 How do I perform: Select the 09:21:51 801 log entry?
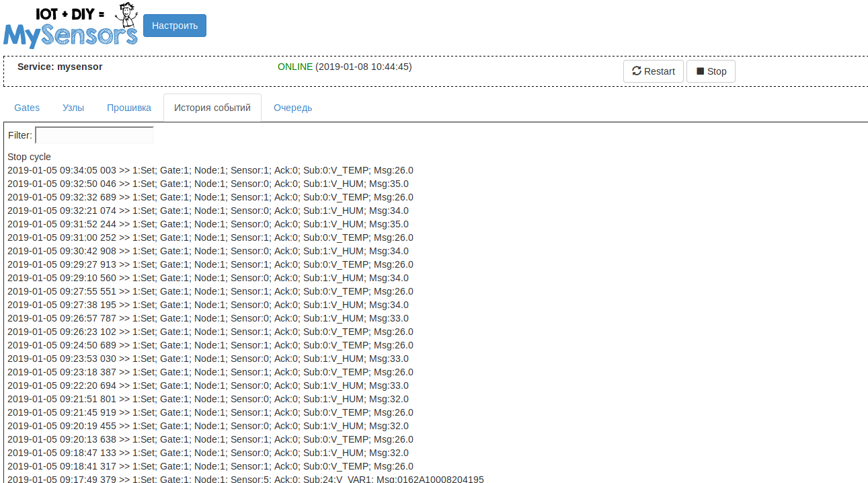tap(208, 399)
